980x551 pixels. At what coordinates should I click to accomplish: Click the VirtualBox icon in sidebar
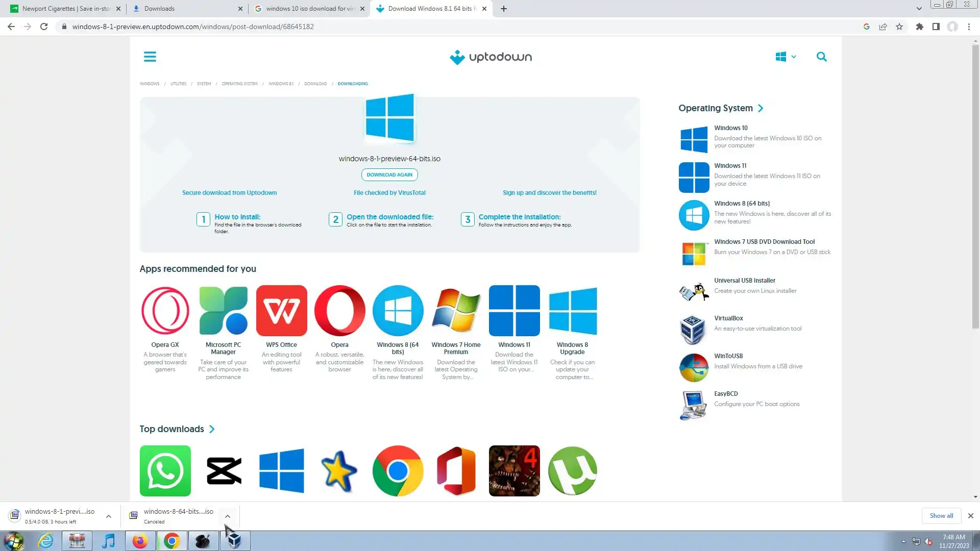[693, 329]
